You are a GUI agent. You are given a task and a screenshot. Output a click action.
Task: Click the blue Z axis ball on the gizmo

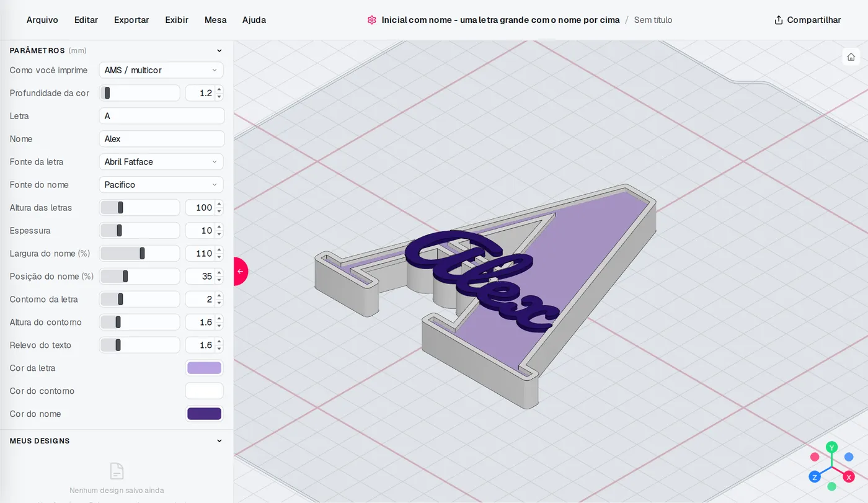815,477
